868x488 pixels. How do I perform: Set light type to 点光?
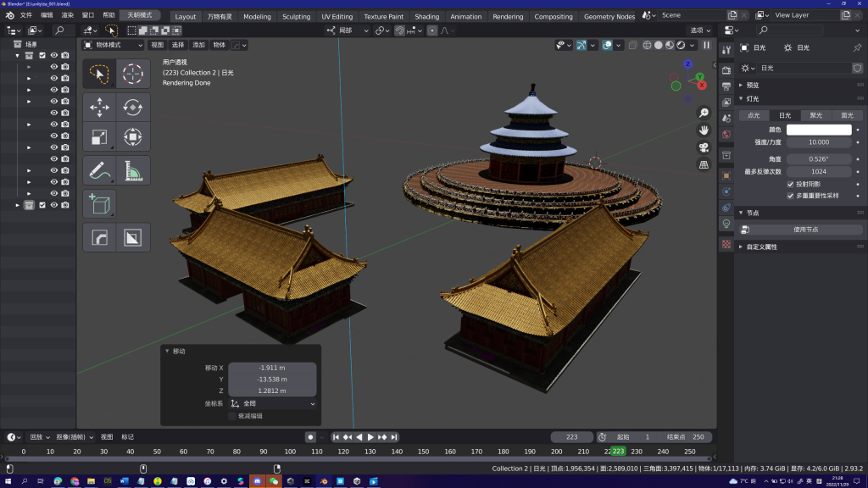pyautogui.click(x=754, y=115)
